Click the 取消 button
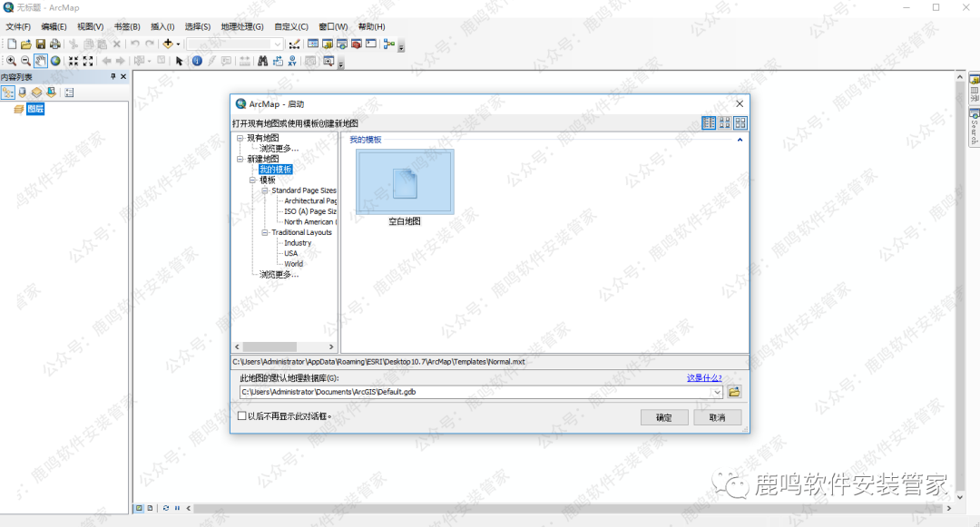This screenshot has width=980, height=527. (x=718, y=417)
